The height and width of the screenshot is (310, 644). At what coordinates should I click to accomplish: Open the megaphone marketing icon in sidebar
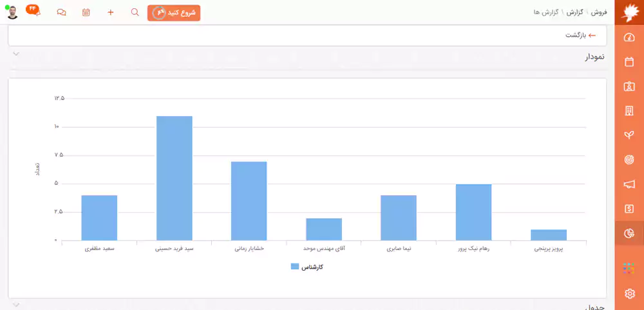point(629,184)
